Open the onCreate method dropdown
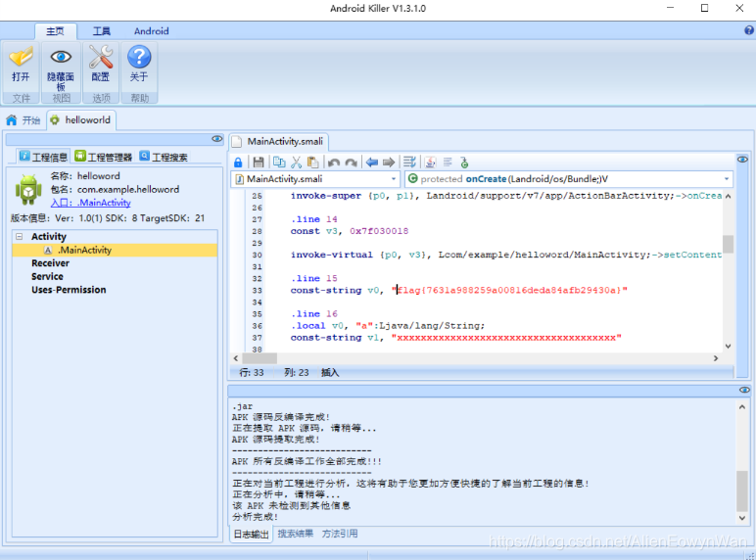Screen dimensions: 756x560 pos(726,179)
